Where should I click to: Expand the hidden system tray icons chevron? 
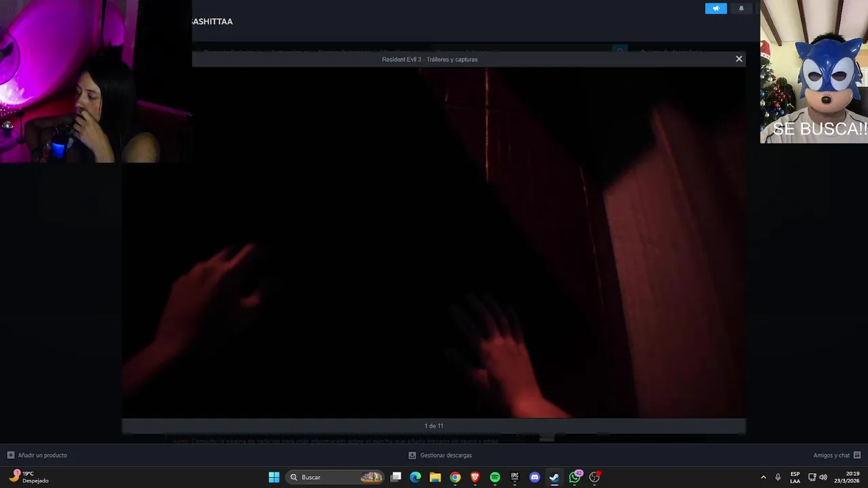pyautogui.click(x=764, y=477)
